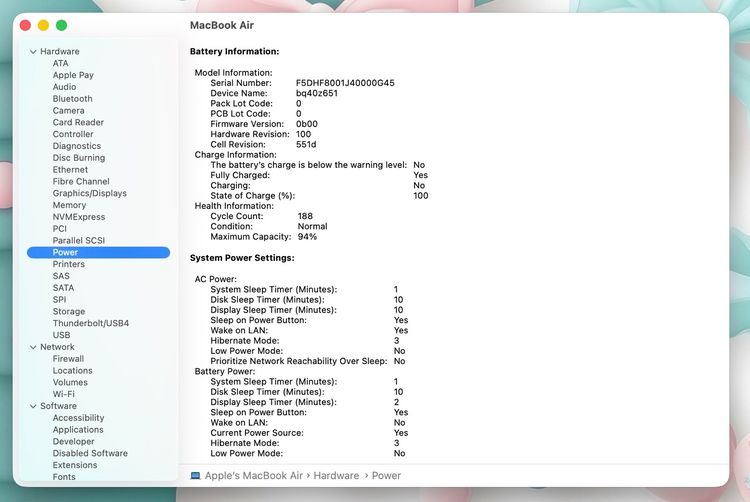Click the green full-screen window button
The width and height of the screenshot is (750, 502).
[62, 25]
